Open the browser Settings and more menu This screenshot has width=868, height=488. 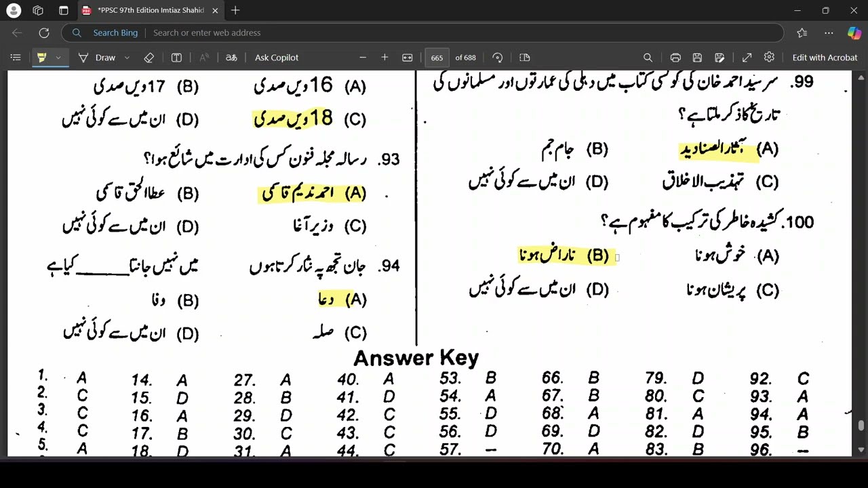[x=829, y=33]
